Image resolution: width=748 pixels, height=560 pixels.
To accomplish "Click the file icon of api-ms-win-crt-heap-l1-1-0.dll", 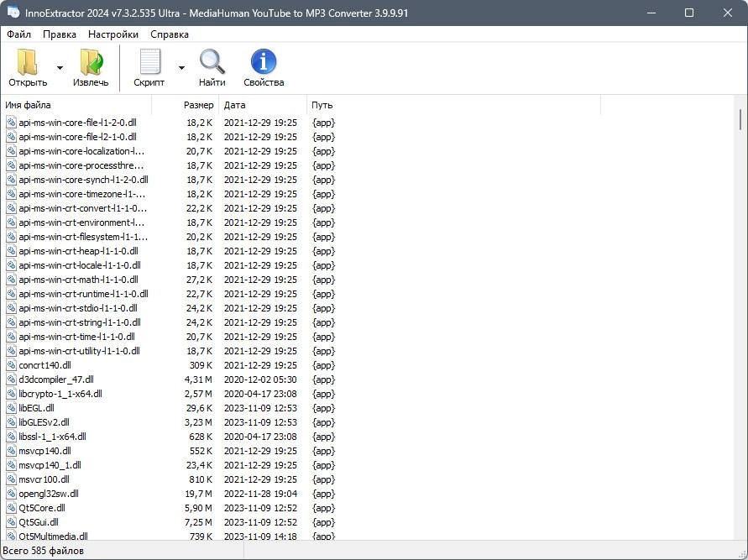I will pos(12,251).
